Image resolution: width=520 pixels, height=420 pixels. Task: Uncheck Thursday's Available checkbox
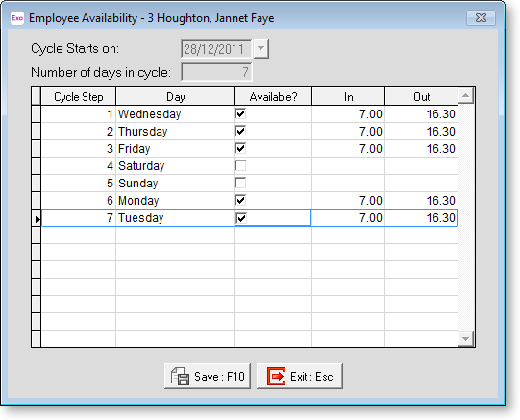pyautogui.click(x=240, y=132)
